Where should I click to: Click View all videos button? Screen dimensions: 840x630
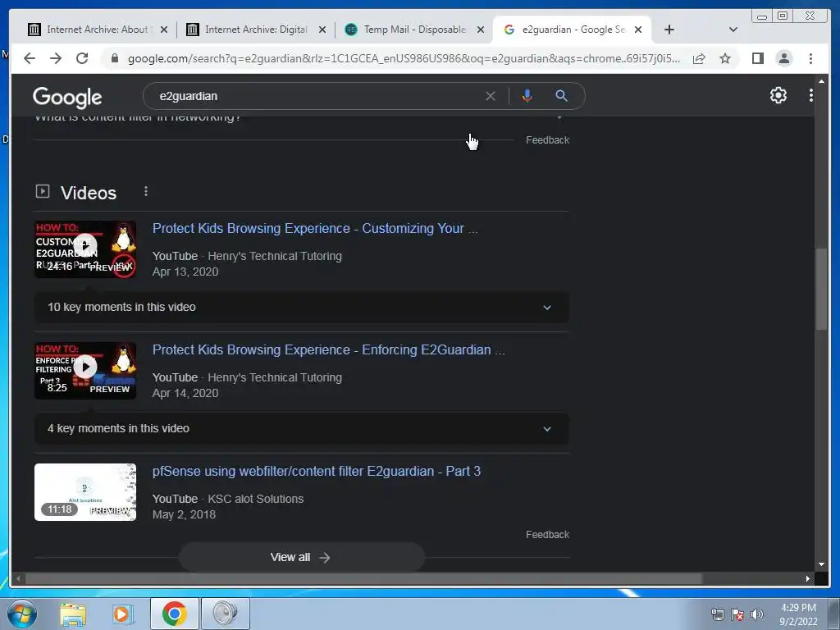tap(301, 557)
